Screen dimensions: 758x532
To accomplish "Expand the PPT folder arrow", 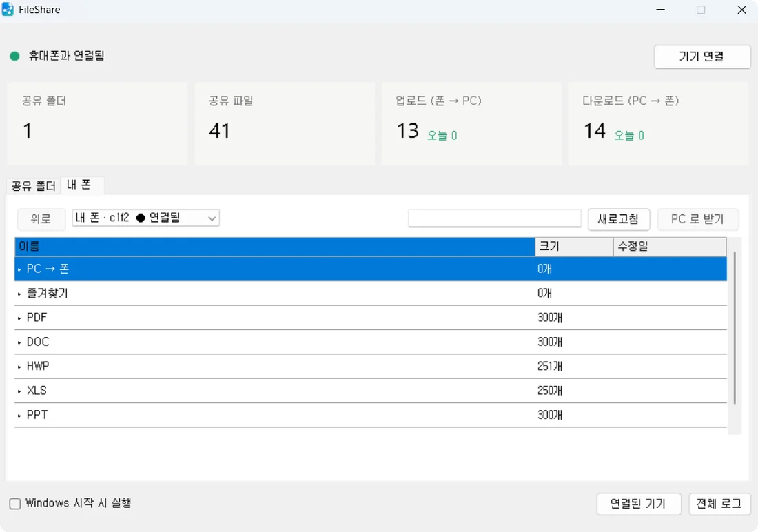I will [19, 416].
